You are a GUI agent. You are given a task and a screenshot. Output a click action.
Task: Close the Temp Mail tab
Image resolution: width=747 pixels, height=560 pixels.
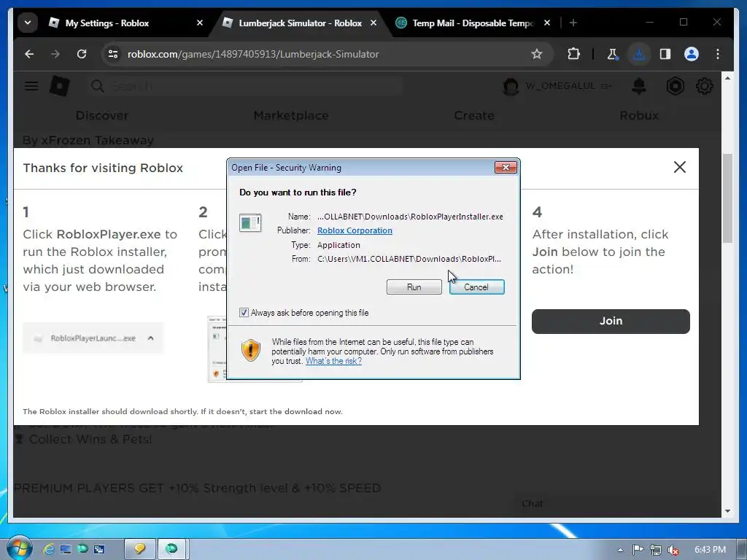[547, 23]
